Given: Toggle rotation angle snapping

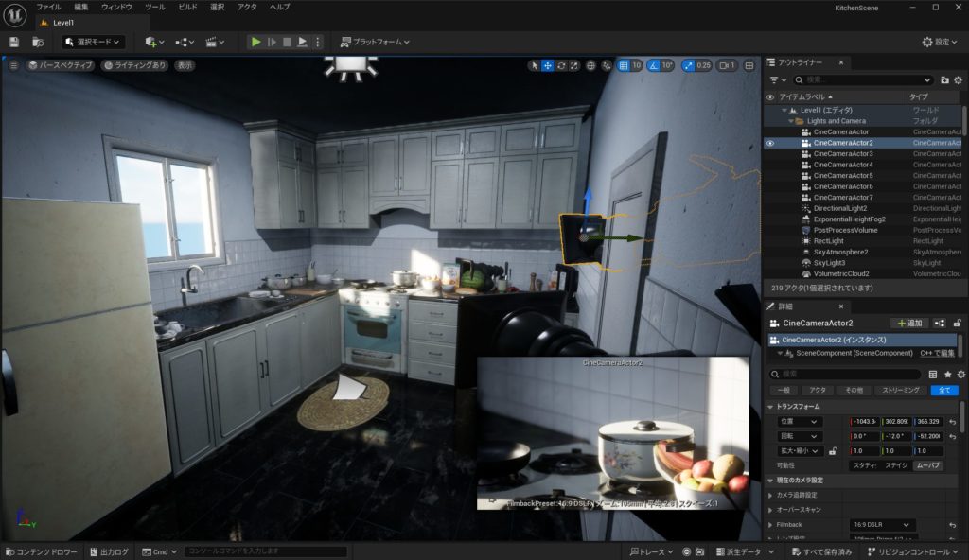Looking at the screenshot, I should coord(654,65).
